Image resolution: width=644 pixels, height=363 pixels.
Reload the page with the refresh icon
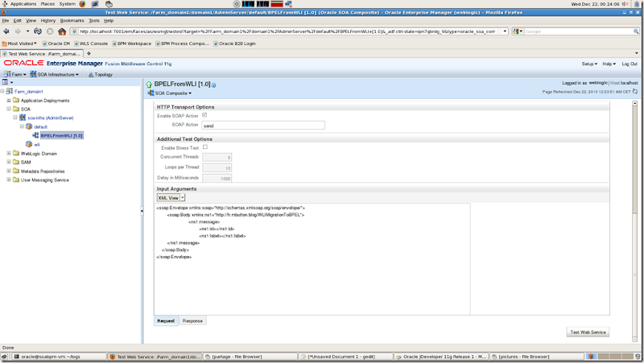[x=38, y=31]
